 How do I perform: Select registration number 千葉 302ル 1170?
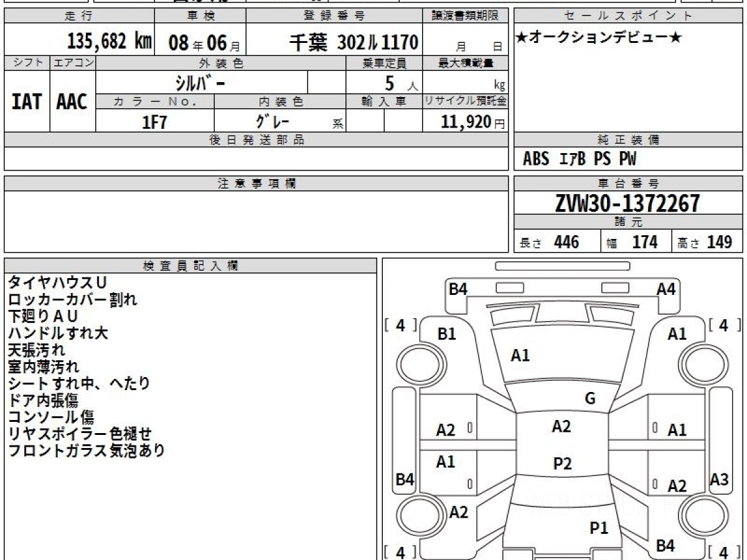coord(353,43)
